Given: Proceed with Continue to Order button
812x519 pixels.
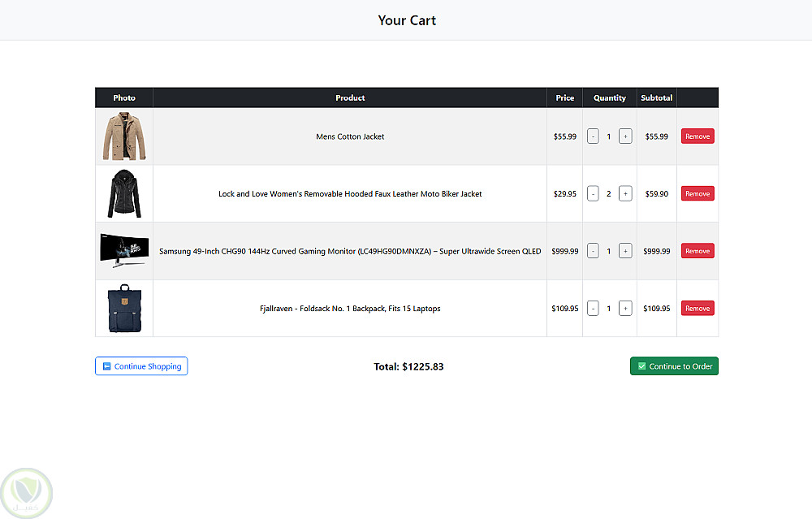Looking at the screenshot, I should 674,366.
